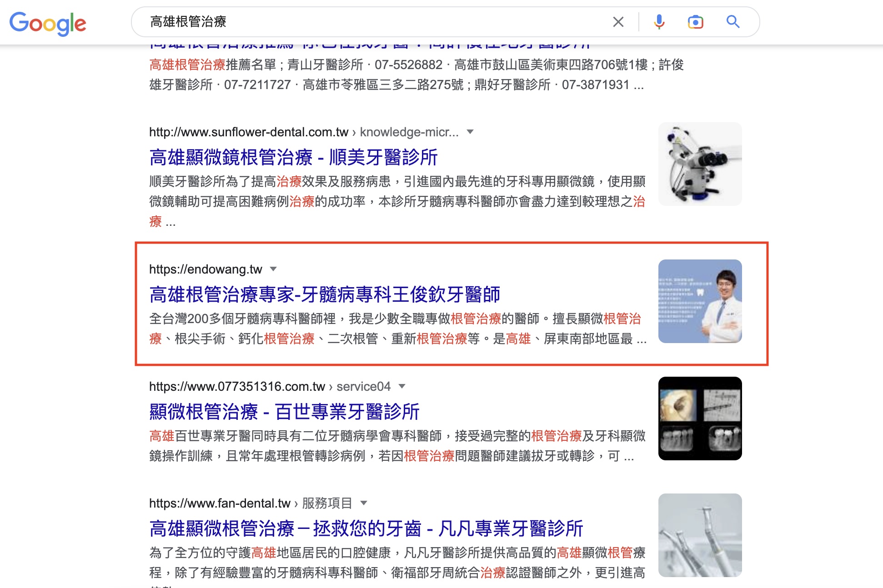Viewport: 883px width, 588px height.
Task: Expand dropdown arrow beside sunflower-dental.com.tw URL
Action: point(470,132)
